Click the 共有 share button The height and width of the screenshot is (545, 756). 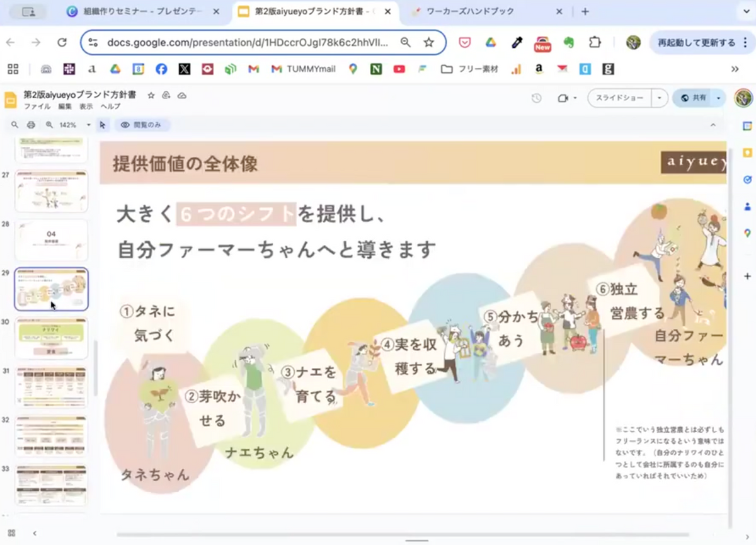(693, 98)
